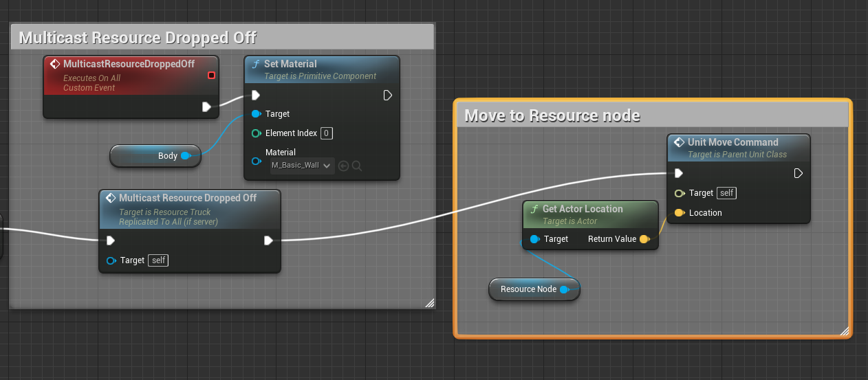Screen dimensions: 868x380
Task: Select the Multicast Resource Dropped Off comment title
Action: pyautogui.click(x=138, y=37)
